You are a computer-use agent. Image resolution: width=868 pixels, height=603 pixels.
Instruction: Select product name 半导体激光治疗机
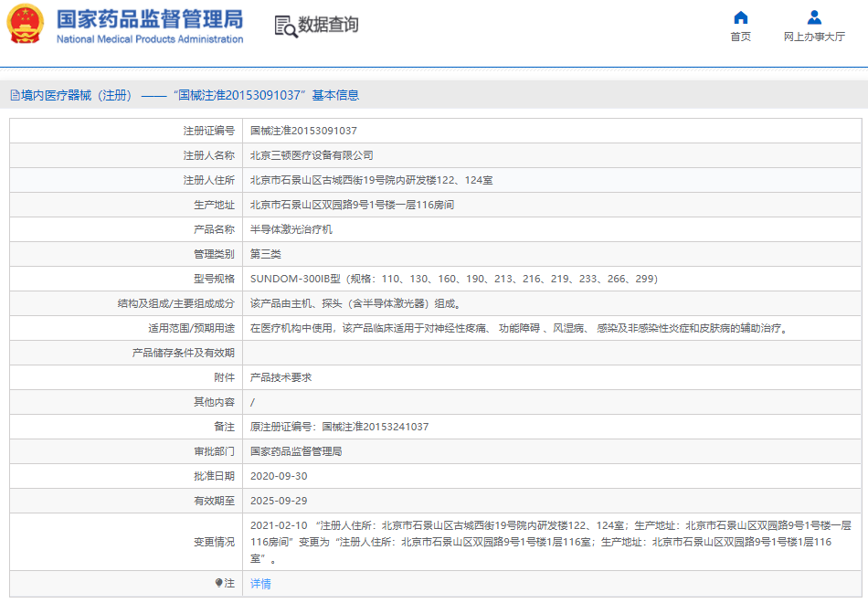coord(291,229)
